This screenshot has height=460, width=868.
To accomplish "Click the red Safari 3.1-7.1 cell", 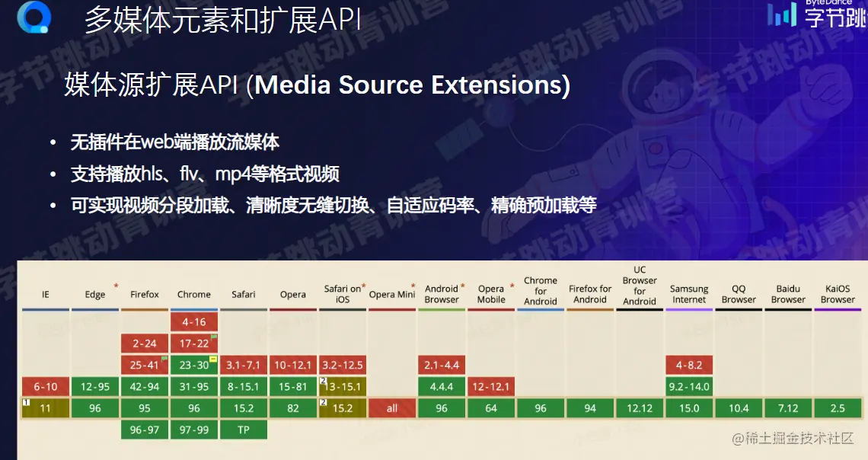I will [x=244, y=365].
